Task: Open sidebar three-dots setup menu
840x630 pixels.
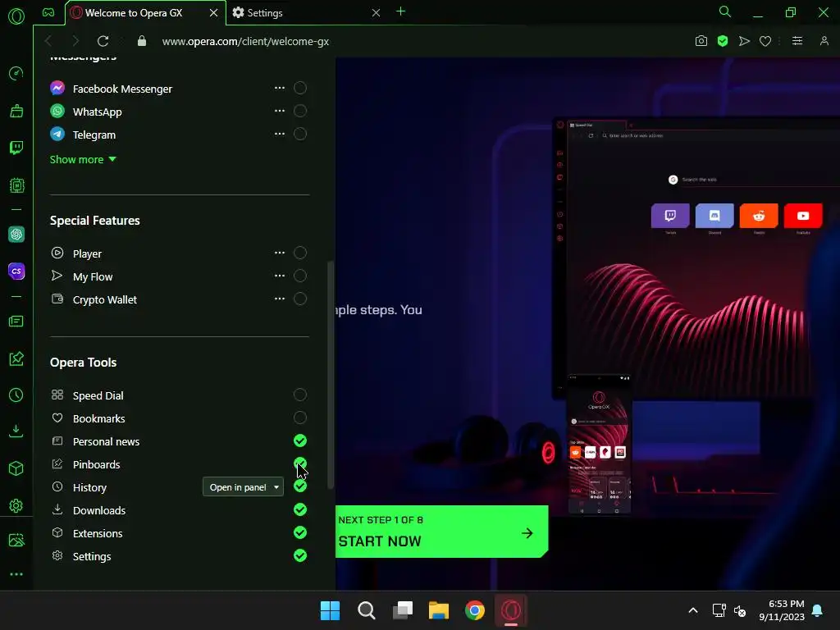Action: pos(16,574)
